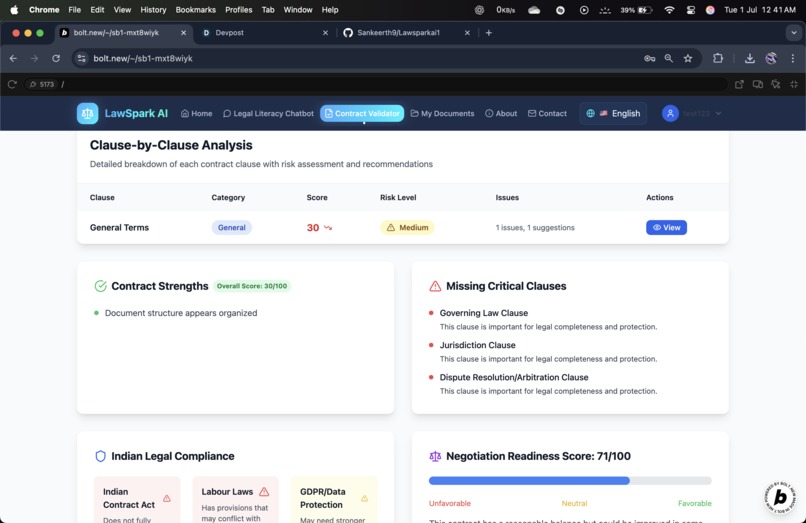Viewport: 806px width, 523px height.
Task: Click the inspector select element icon
Action: (776, 84)
